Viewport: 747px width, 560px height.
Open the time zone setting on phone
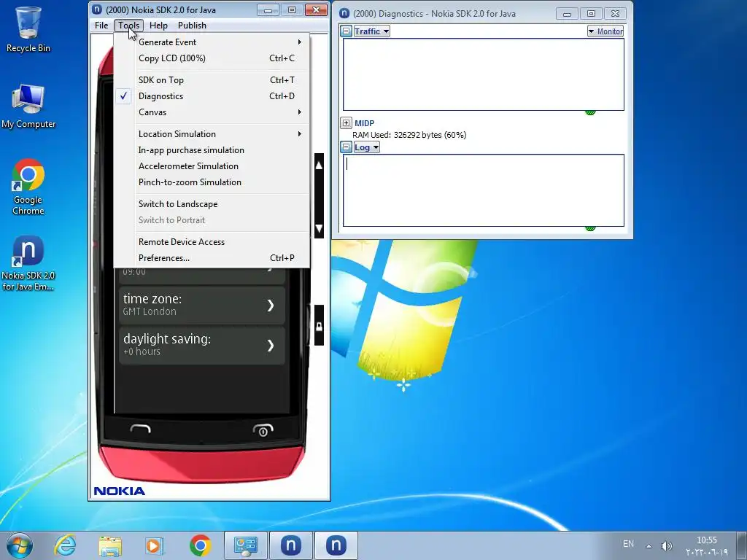pyautogui.click(x=202, y=305)
